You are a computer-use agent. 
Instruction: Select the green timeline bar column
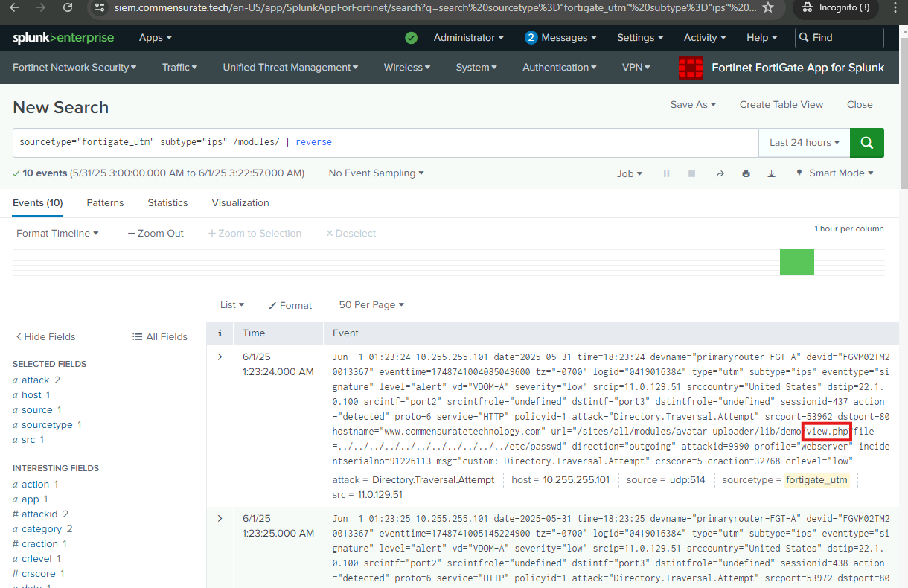796,263
